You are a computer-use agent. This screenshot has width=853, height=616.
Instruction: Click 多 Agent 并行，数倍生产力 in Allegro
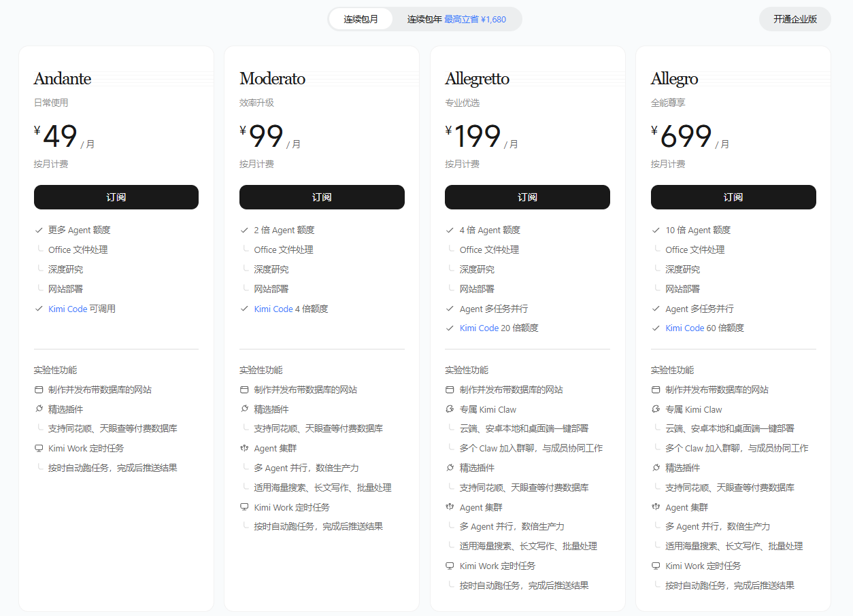(718, 526)
